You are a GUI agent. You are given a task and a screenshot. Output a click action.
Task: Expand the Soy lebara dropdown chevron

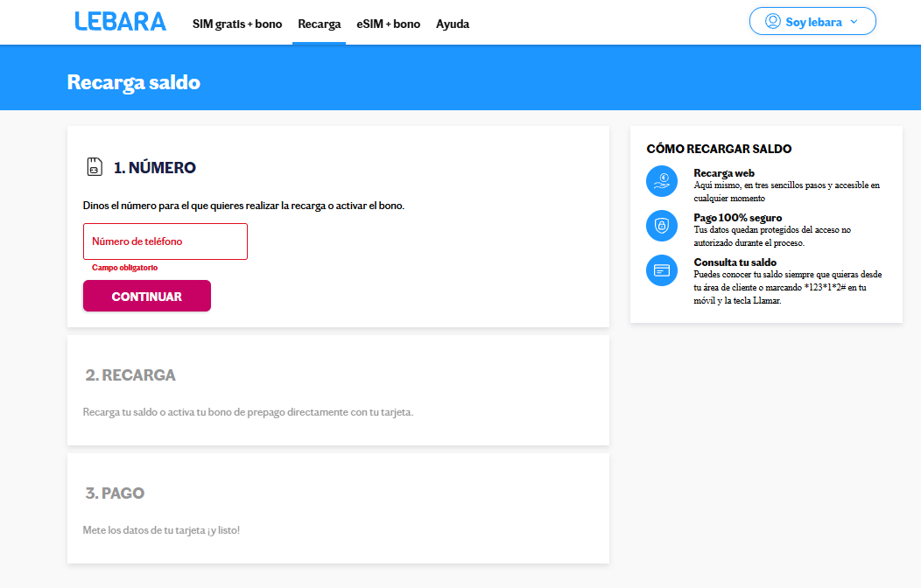(x=854, y=22)
